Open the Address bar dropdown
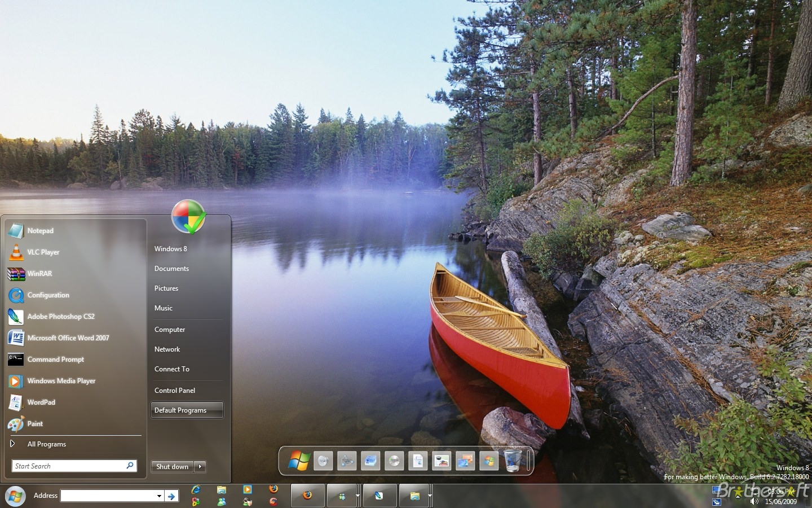The image size is (812, 508). pyautogui.click(x=158, y=496)
